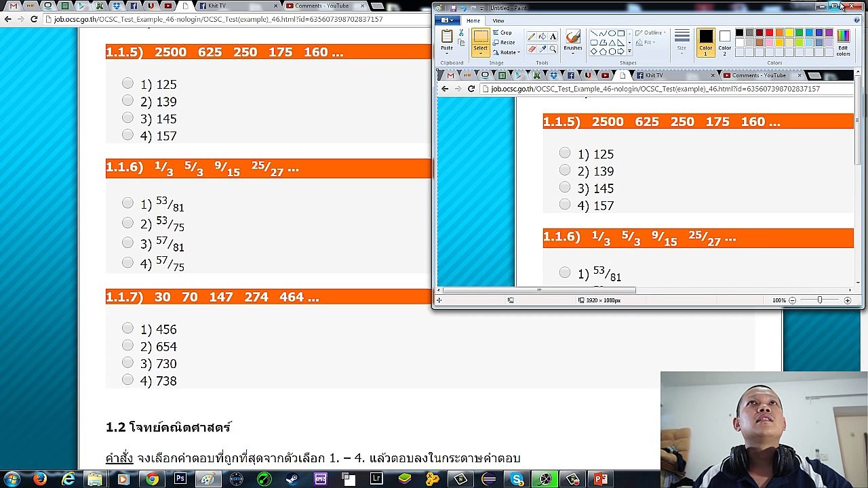Click the Copy icon in Paint clipboard
This screenshot has width=868, height=488.
coord(461,43)
